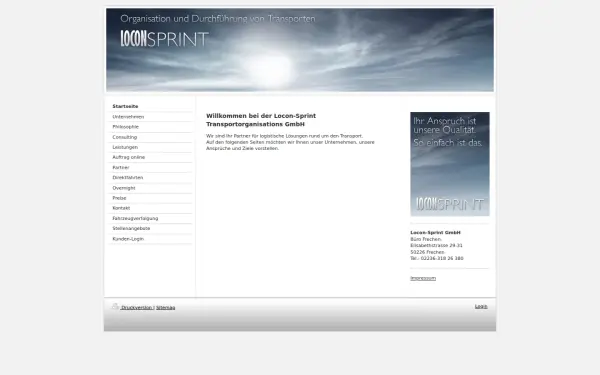Image resolution: width=600 pixels, height=375 pixels.
Task: Open the Druckversion link
Action: point(137,308)
